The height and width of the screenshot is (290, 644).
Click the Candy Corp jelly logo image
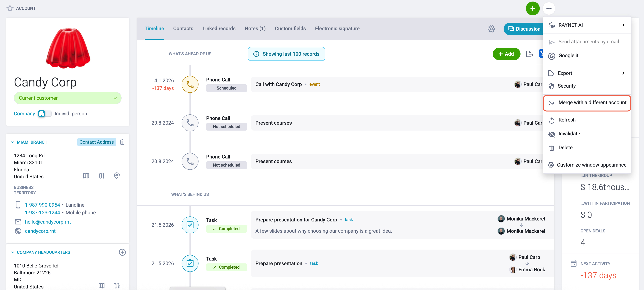(68, 48)
